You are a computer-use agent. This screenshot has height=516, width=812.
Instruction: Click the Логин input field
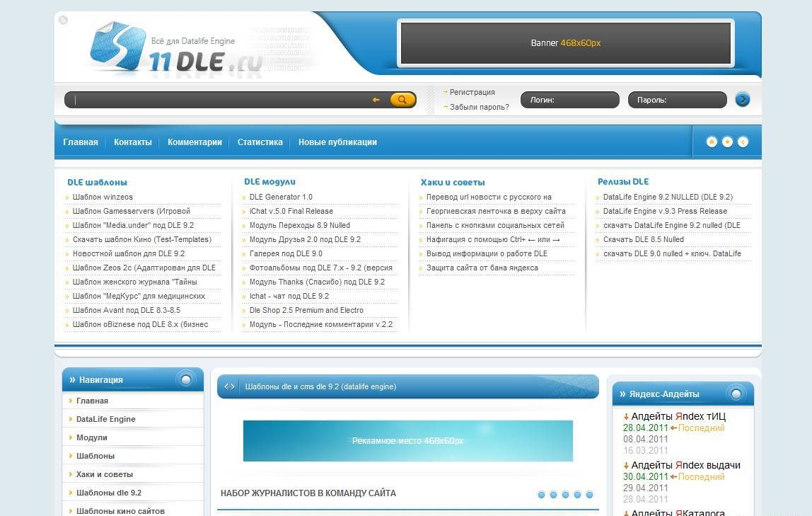click(x=569, y=100)
